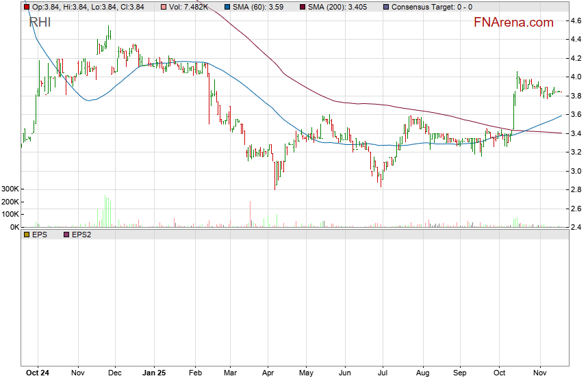Click the red OHLC price legend swatch
This screenshot has width=588, height=387.
pos(27,7)
